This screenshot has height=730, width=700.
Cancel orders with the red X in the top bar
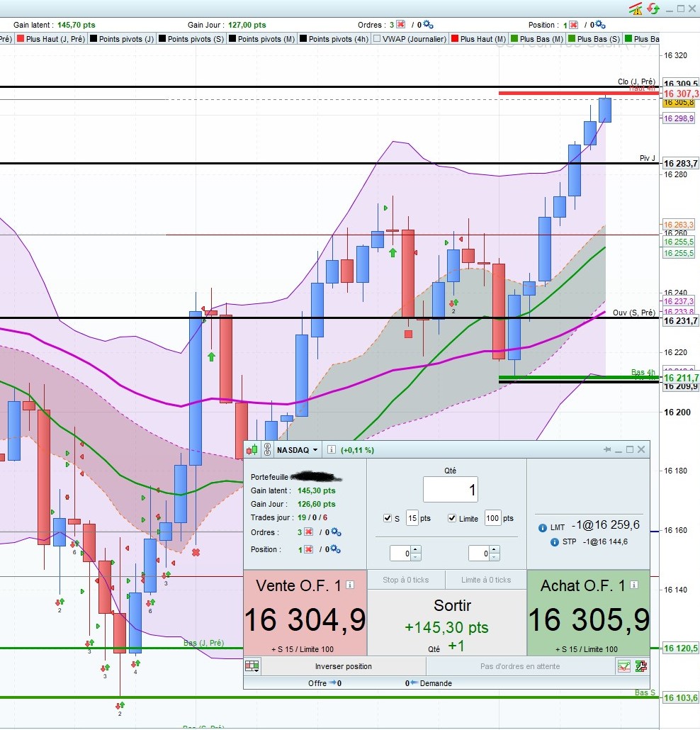(400, 25)
